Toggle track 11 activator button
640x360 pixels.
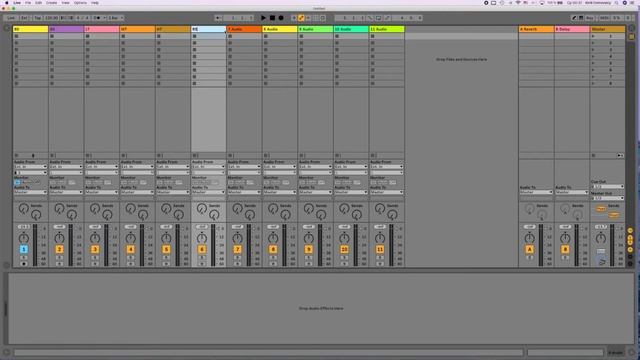click(380, 249)
